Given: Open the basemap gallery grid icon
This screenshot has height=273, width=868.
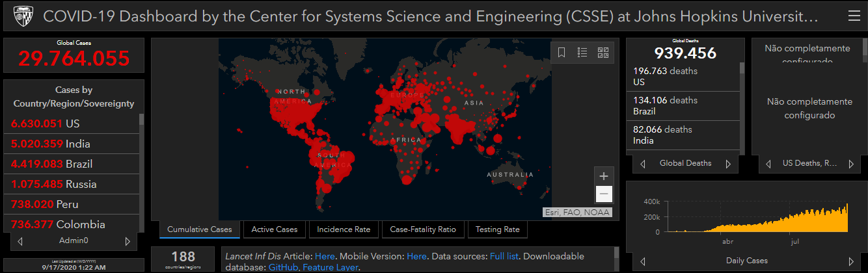Looking at the screenshot, I should (603, 53).
